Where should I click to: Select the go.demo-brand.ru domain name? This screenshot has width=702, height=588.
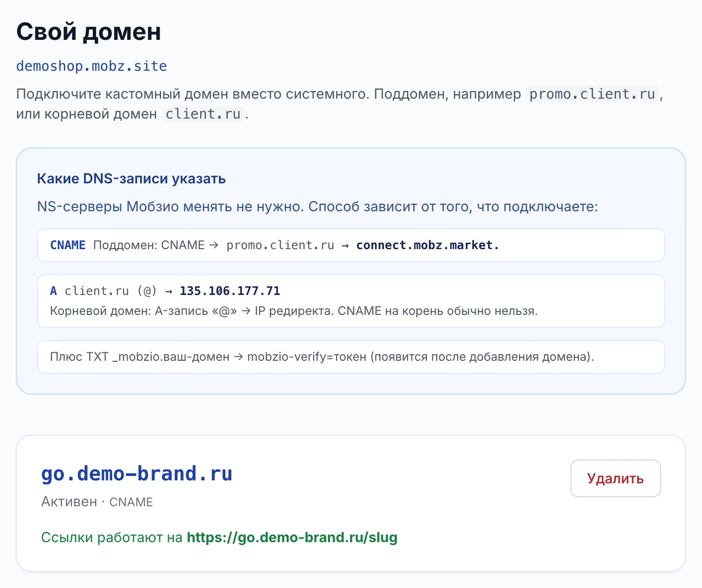137,473
